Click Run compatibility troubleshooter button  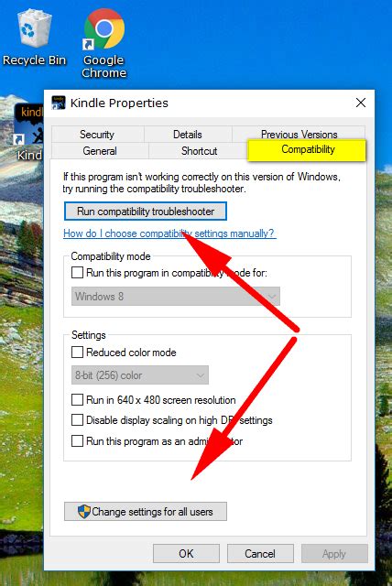point(146,212)
